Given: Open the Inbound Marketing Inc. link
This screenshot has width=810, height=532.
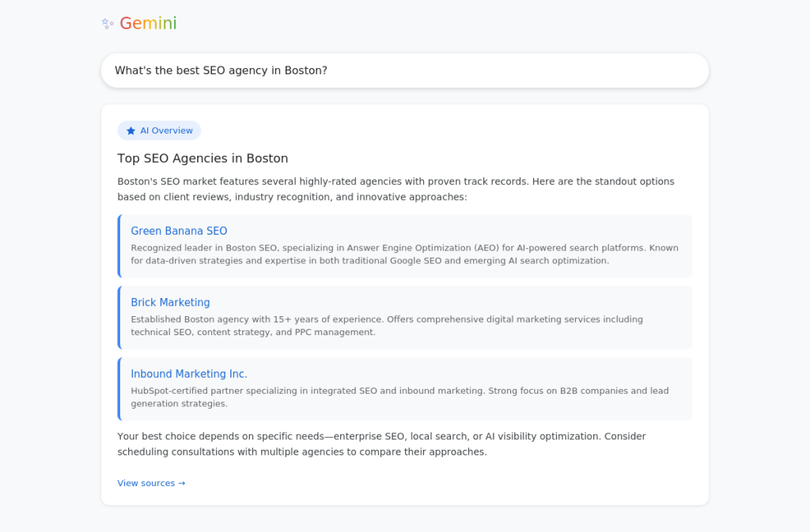Looking at the screenshot, I should tap(189, 373).
